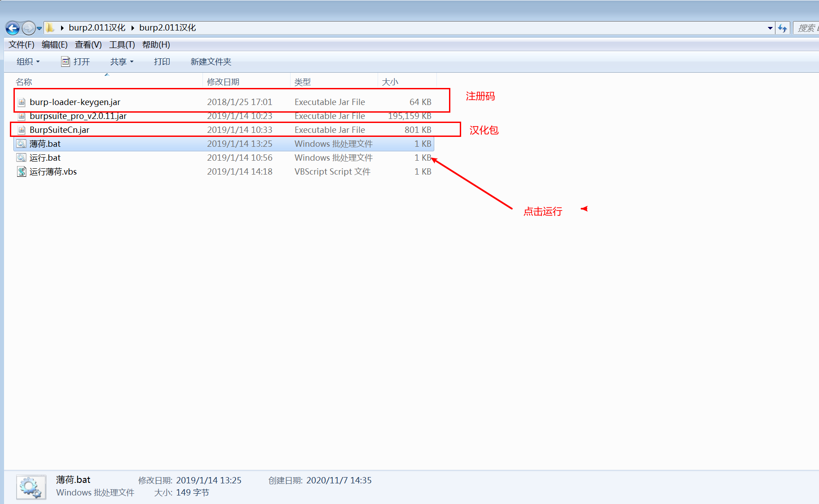Click the refresh button beside address bar
819x504 pixels.
point(783,28)
